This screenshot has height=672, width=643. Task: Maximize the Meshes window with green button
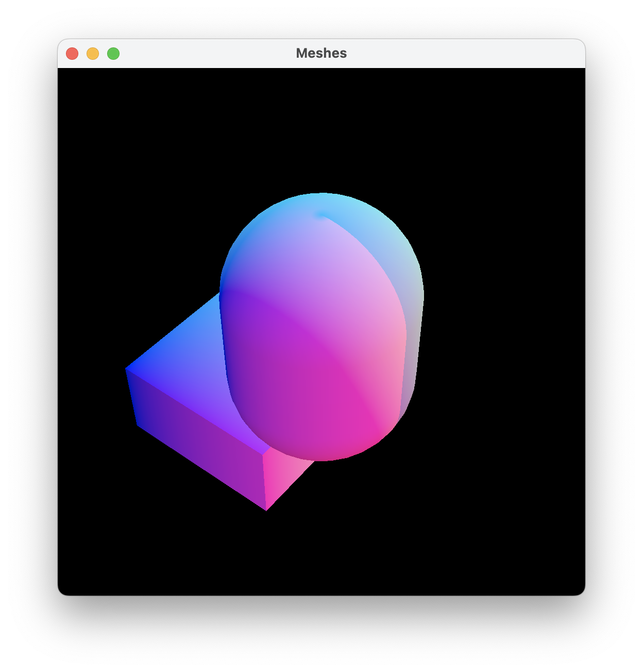(113, 54)
